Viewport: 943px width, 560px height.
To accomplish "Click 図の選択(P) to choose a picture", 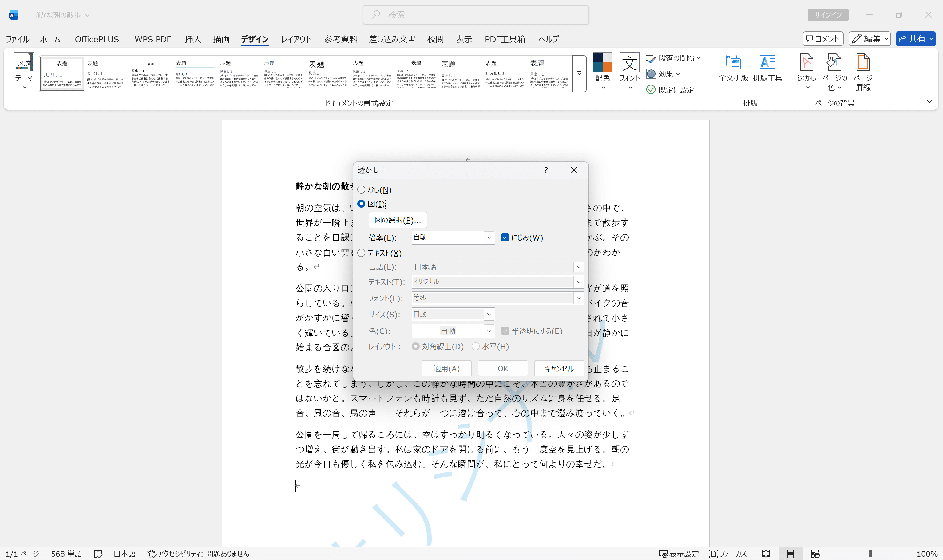I will click(x=398, y=220).
